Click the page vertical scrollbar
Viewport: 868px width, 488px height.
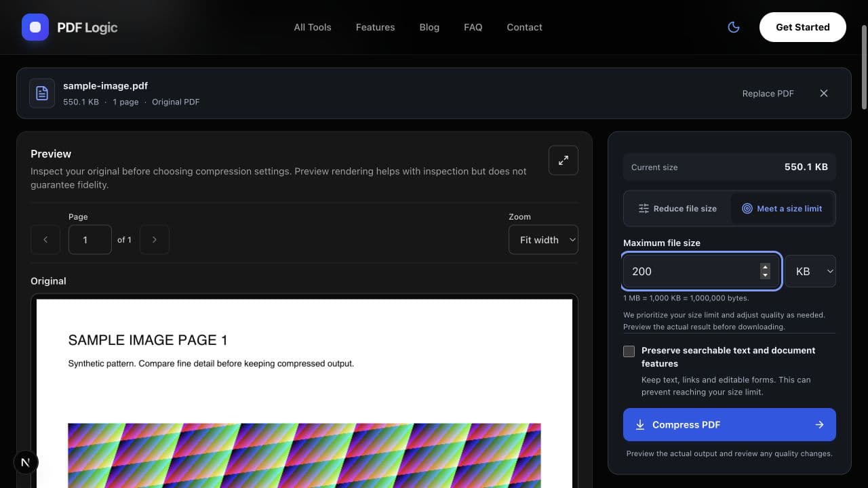(x=864, y=68)
